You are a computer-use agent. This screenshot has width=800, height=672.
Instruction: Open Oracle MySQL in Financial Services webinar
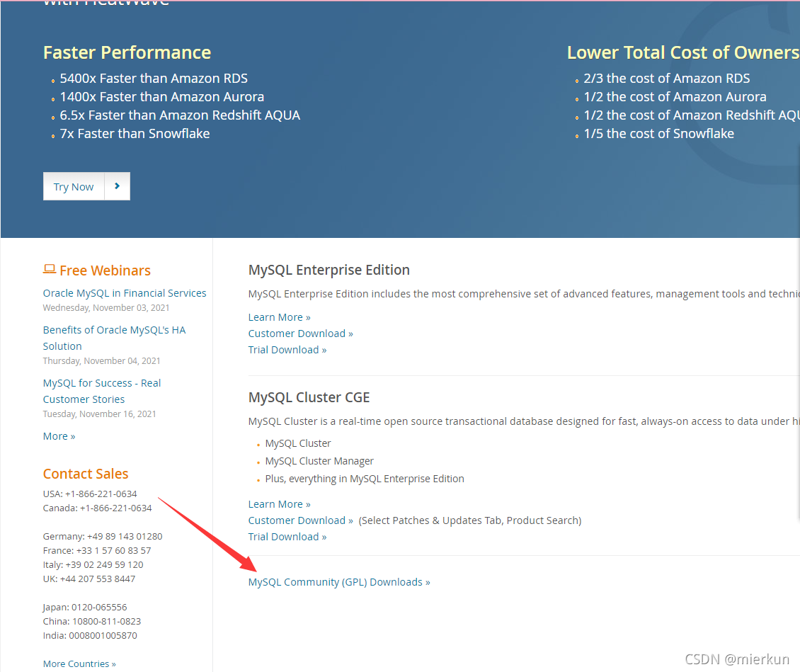(125, 293)
